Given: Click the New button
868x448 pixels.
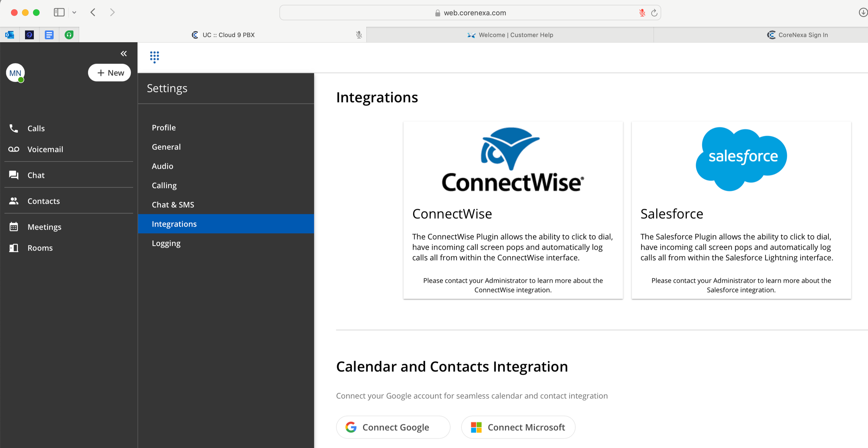Looking at the screenshot, I should click(109, 73).
